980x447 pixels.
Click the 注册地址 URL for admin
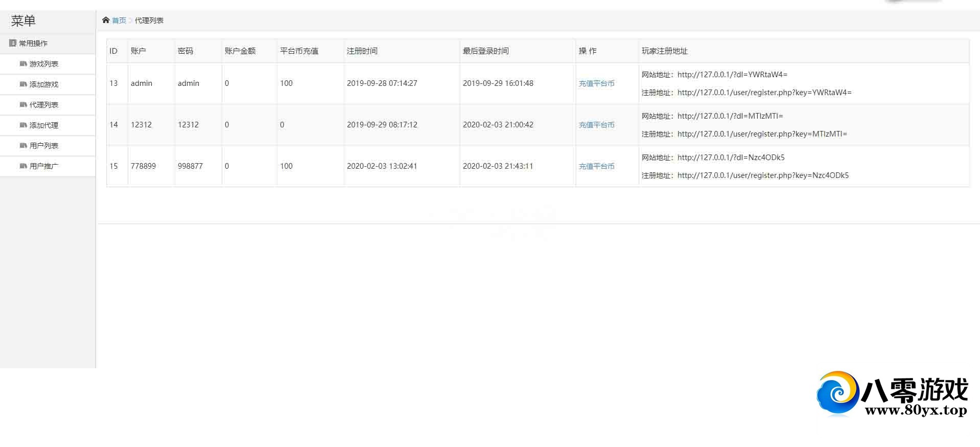764,93
